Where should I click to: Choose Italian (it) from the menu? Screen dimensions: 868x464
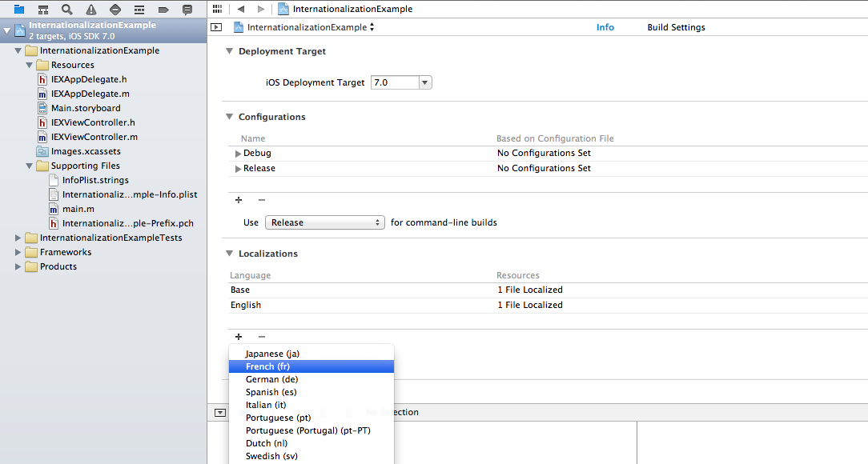(x=311, y=405)
